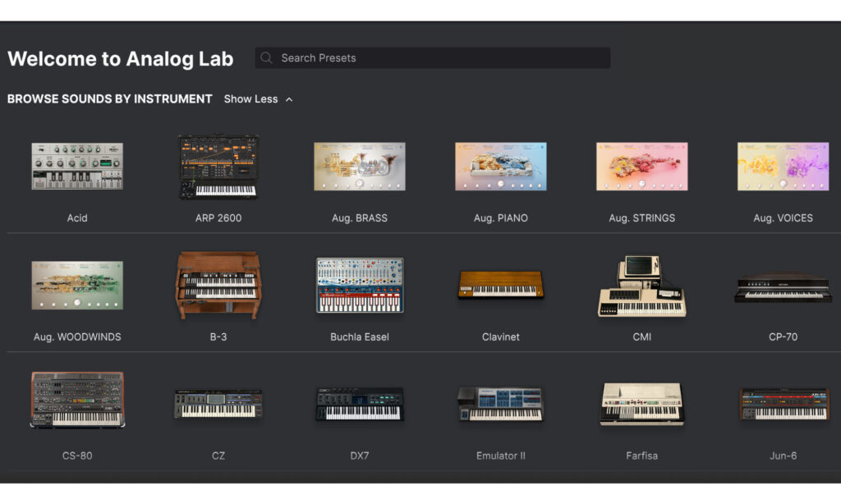Click the CMI label text
The image size is (841, 504).
coord(641,337)
